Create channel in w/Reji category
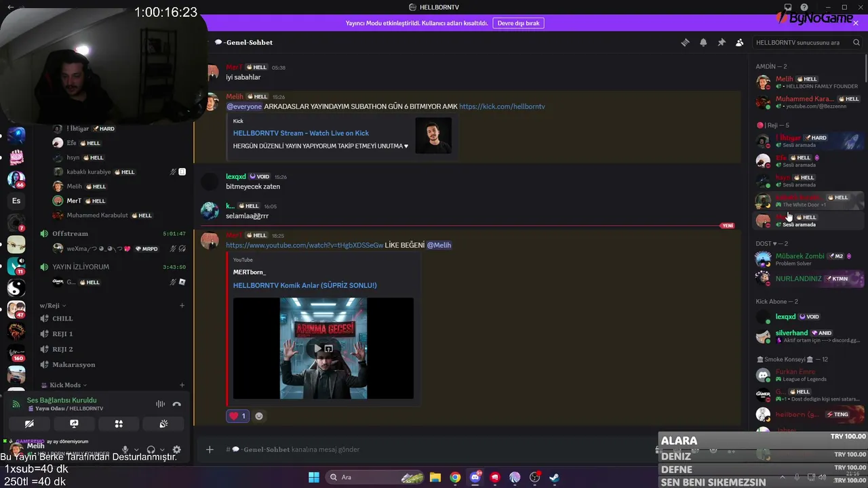This screenshot has width=868, height=488. (182, 306)
